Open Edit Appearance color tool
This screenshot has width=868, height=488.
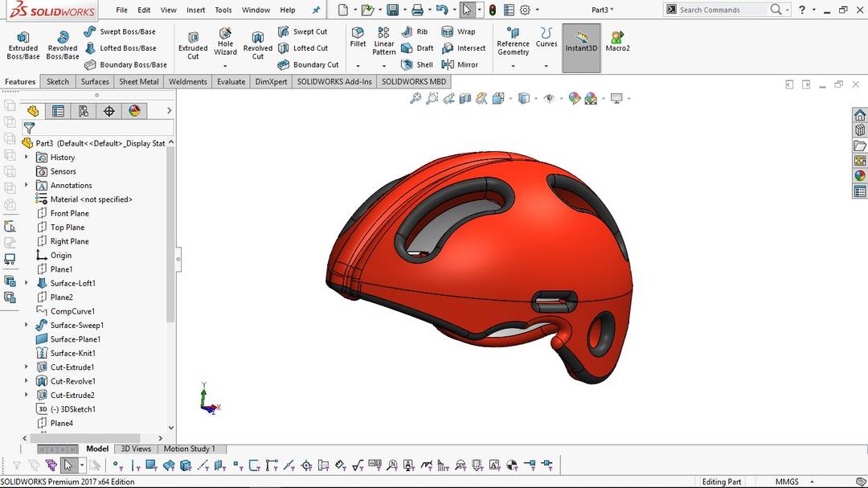pyautogui.click(x=574, y=98)
